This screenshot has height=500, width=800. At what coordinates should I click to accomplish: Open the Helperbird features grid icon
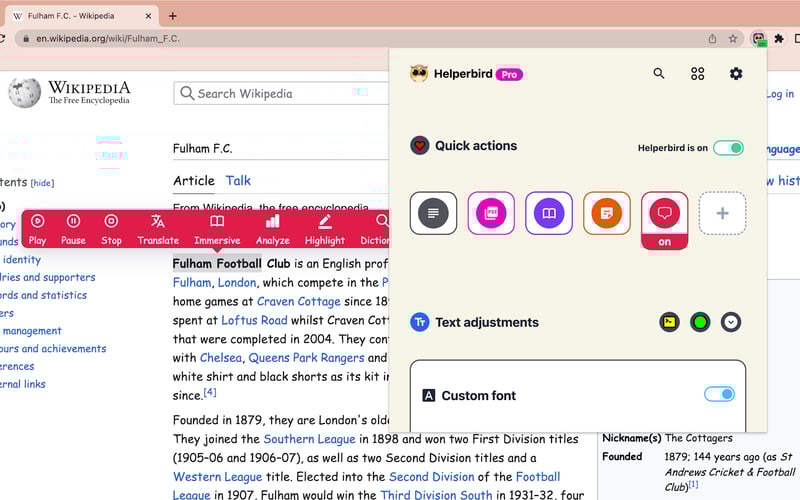[697, 74]
